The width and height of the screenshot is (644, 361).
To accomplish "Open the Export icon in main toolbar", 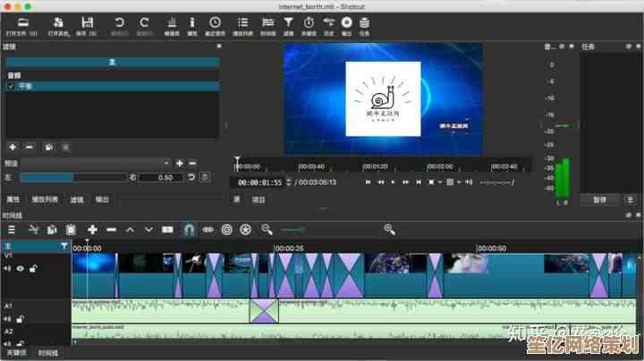I will tap(346, 22).
